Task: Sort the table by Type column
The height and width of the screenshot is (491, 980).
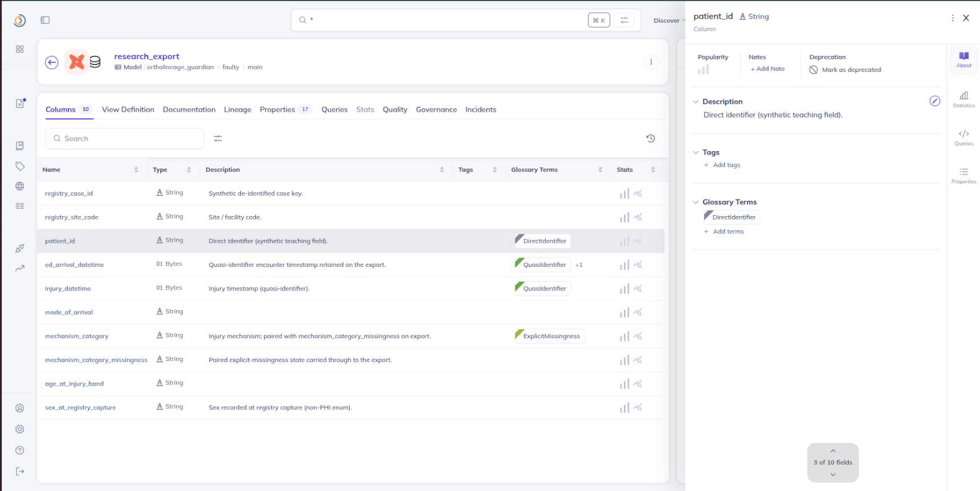Action: coord(189,170)
